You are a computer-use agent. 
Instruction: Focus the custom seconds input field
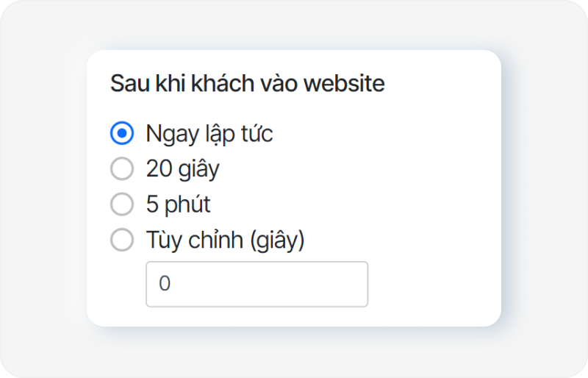pyautogui.click(x=257, y=284)
